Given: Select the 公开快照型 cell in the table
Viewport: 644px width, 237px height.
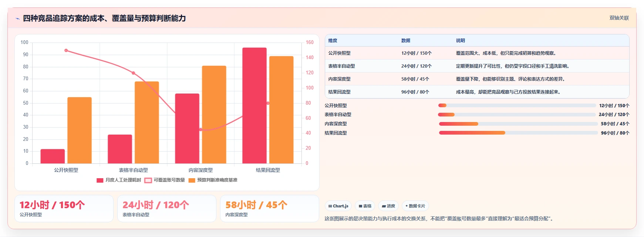Looking at the screenshot, I should click(340, 53).
